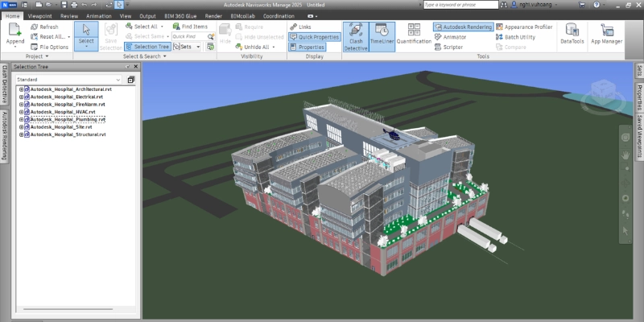The image size is (644, 322).
Task: Open the TimeLiner tool
Action: click(x=382, y=36)
